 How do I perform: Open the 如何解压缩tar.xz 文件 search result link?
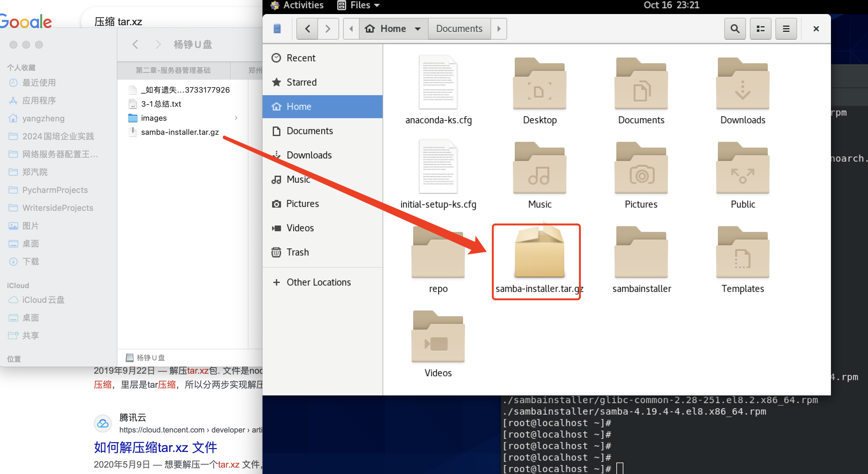(155, 447)
